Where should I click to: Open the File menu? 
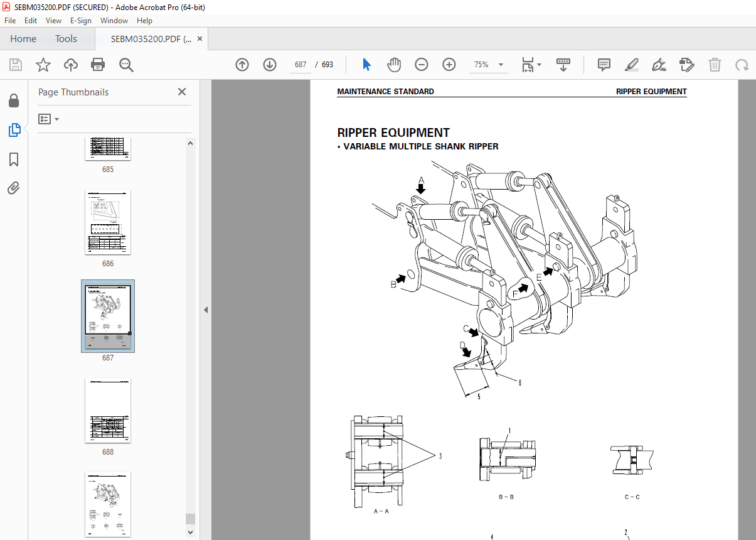(x=10, y=21)
